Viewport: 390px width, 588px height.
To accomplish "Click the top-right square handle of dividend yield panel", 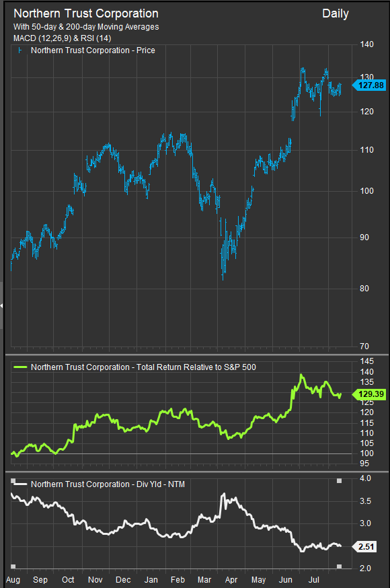I will coord(339,481).
